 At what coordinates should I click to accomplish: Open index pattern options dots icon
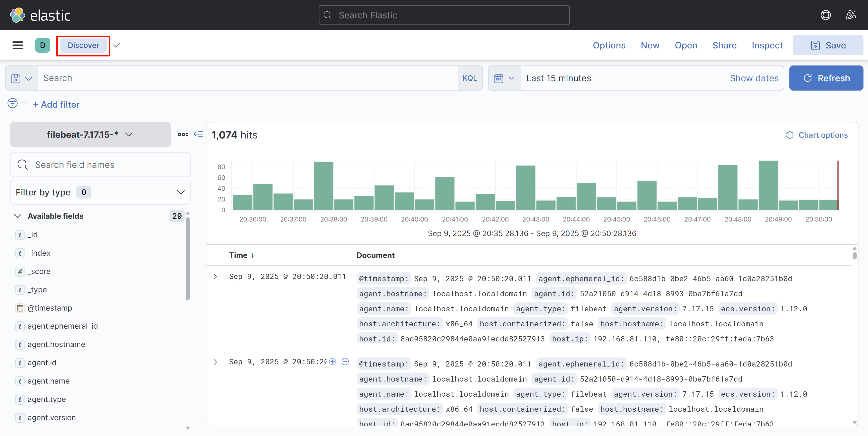coord(183,134)
